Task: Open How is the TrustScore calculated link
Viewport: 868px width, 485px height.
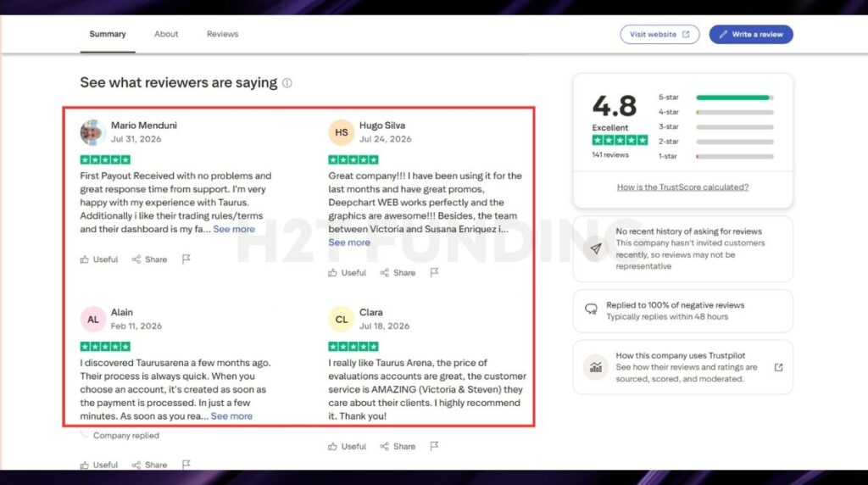Action: click(682, 187)
